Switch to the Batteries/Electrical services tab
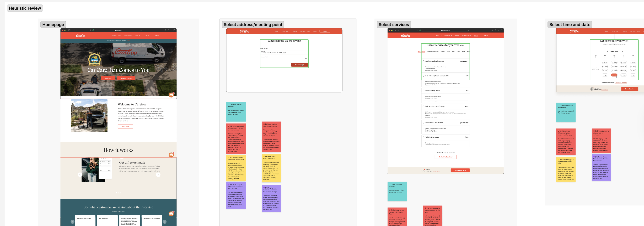 click(x=433, y=52)
